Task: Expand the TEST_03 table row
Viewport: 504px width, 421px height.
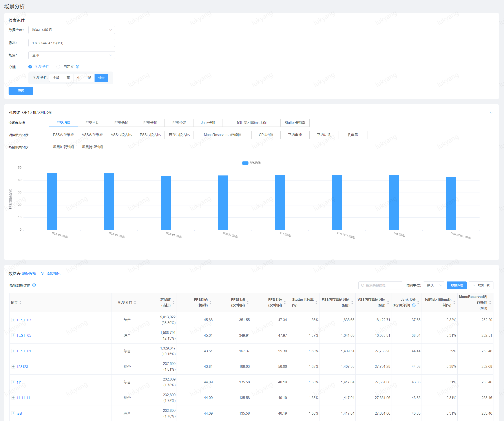Action: coord(13,320)
